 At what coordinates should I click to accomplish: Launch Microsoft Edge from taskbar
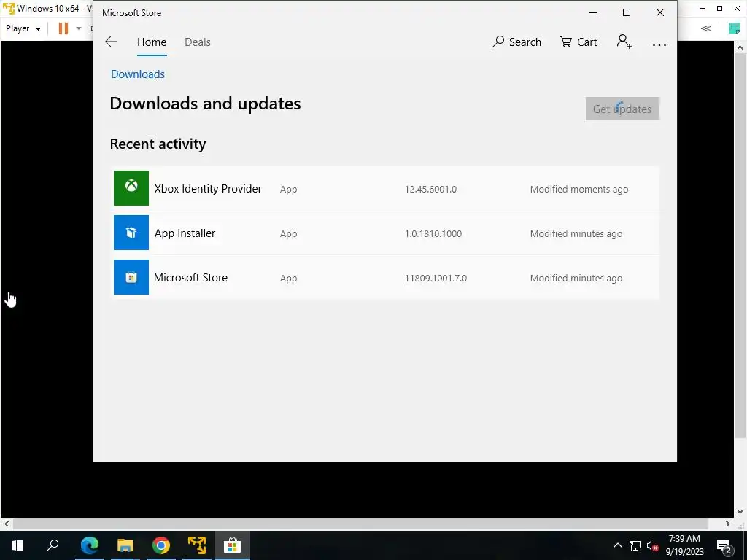[90, 545]
